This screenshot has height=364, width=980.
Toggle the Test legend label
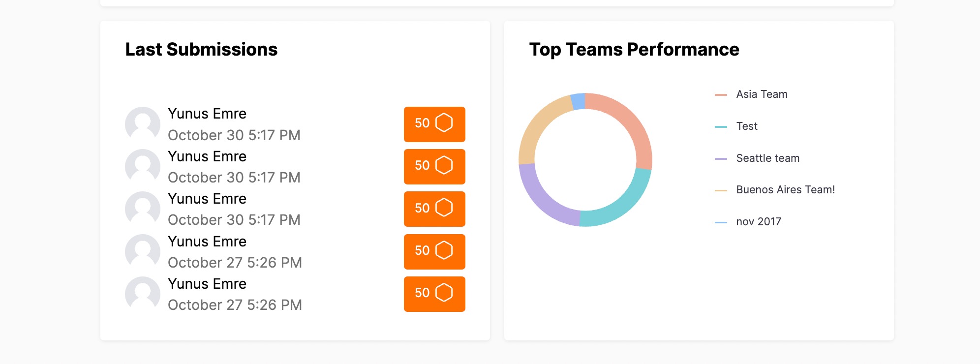point(746,126)
